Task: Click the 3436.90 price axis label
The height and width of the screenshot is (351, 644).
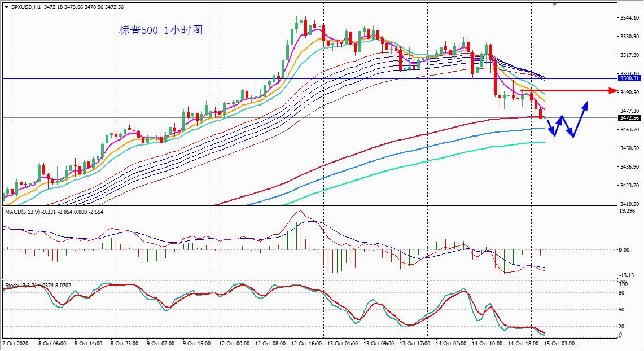Action: [629, 166]
